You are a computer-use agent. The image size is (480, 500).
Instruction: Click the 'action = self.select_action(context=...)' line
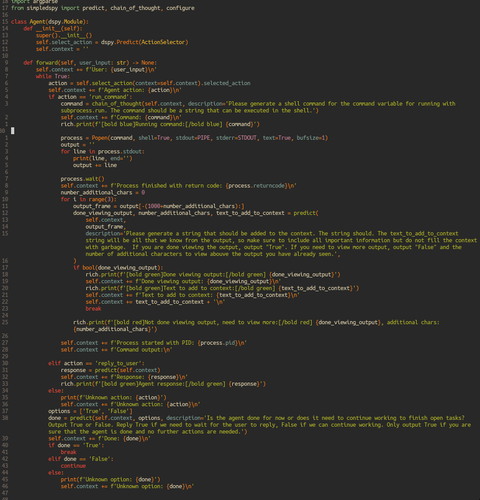coord(149,83)
